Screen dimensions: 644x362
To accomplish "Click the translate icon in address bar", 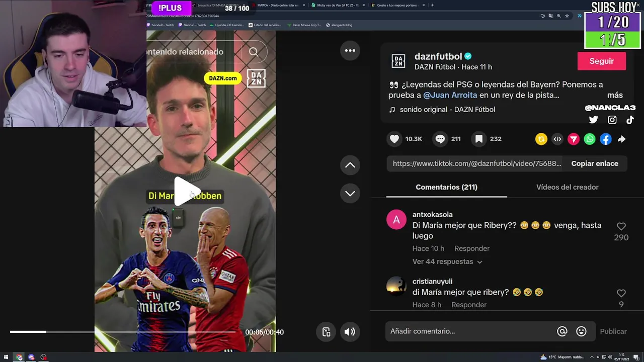I will 550,16.
